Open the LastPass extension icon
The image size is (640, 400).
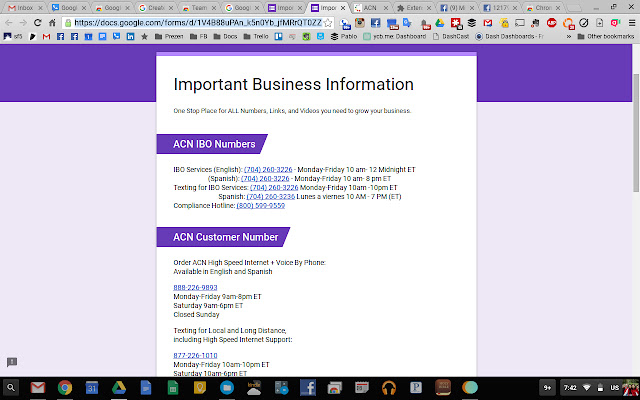click(456, 23)
